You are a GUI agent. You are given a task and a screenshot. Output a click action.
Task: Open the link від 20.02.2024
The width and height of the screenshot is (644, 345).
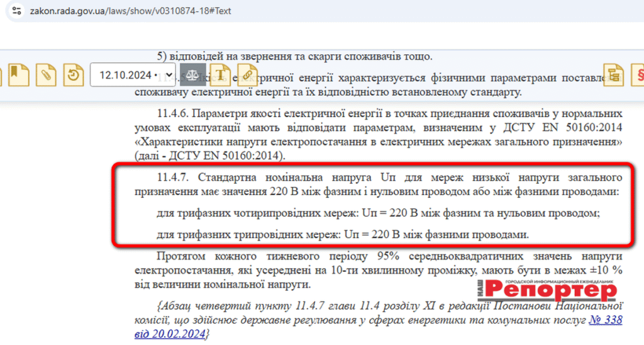[x=170, y=334]
